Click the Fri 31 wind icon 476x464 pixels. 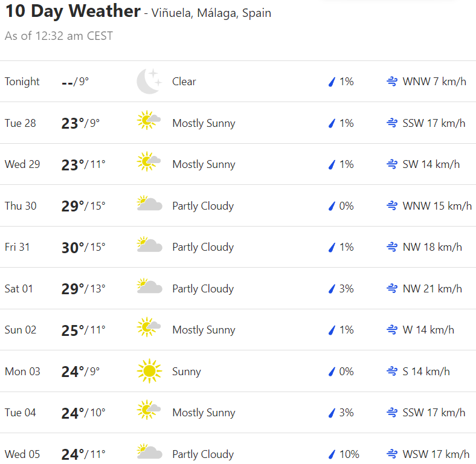coord(392,247)
